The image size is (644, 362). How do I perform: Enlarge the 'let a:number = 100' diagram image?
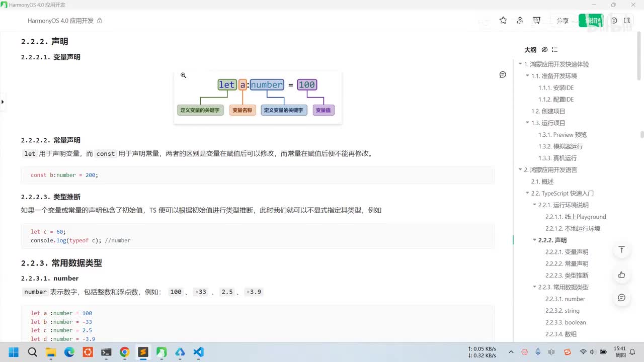tap(258, 98)
